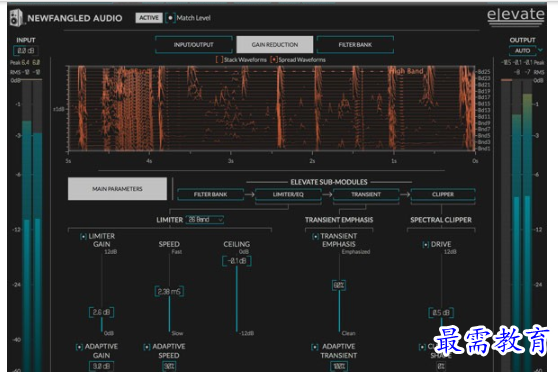Toggle the LIMITER GAIN enable checkbox
Screen dimensions: 558x372
(x=83, y=236)
